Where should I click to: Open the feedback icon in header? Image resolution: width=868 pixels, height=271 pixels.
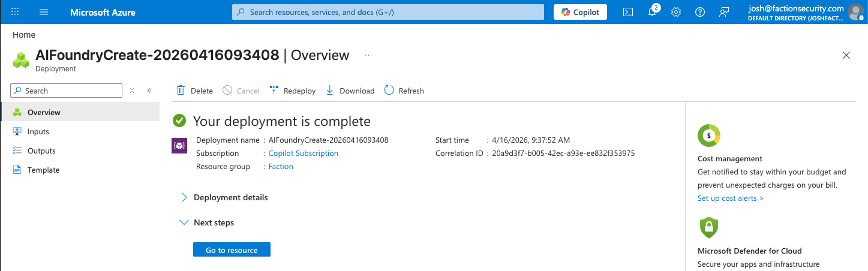(x=724, y=12)
